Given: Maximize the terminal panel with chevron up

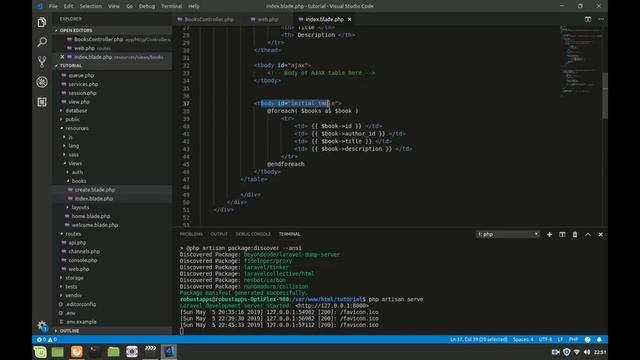Looking at the screenshot, I should tap(588, 234).
